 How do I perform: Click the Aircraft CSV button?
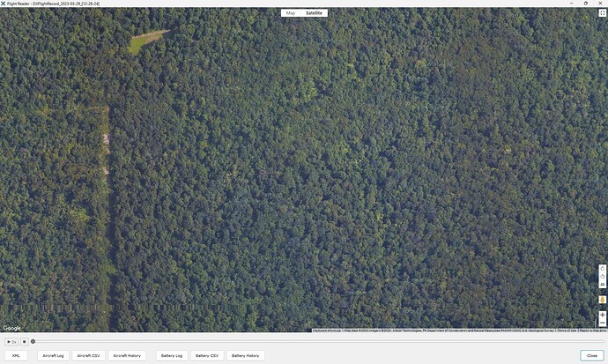click(x=89, y=355)
